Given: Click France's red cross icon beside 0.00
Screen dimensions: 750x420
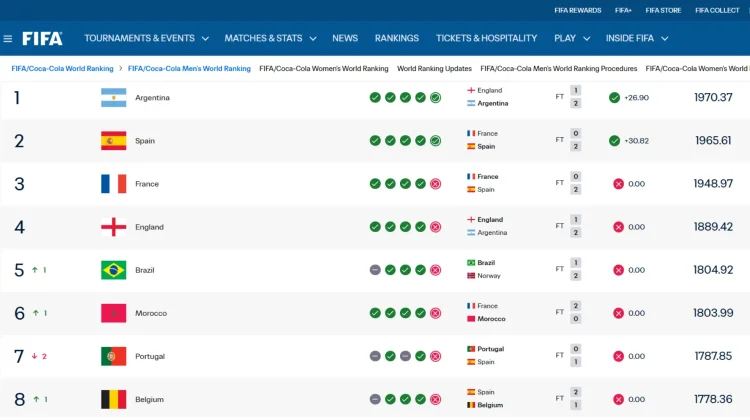Looking at the screenshot, I should point(618,184).
